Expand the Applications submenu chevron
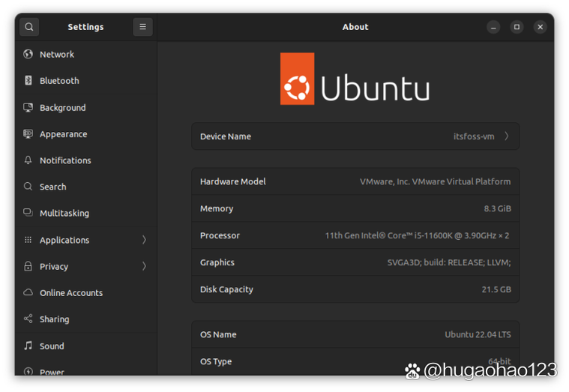Viewport: 569px width, 392px height. click(144, 240)
